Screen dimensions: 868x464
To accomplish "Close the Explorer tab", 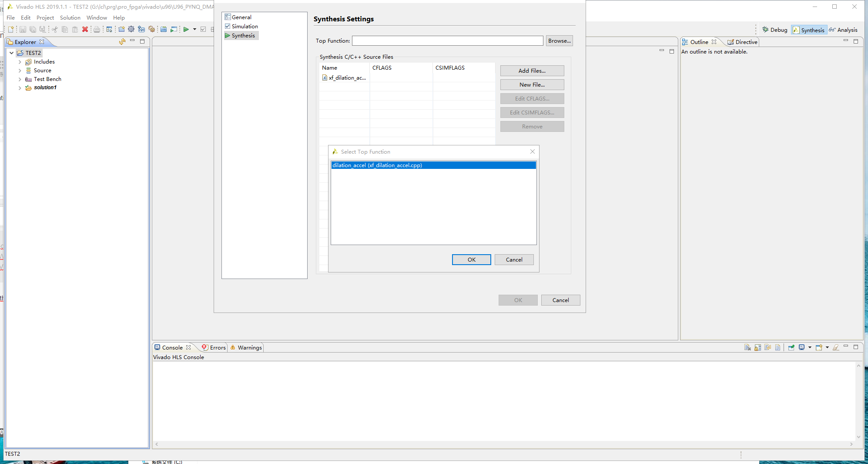I will pos(42,42).
